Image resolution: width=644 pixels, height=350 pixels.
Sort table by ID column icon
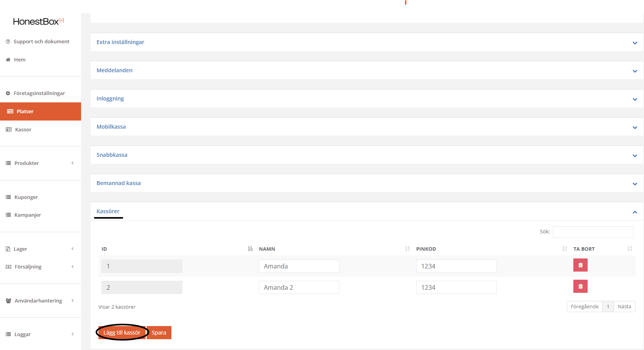pyautogui.click(x=250, y=249)
